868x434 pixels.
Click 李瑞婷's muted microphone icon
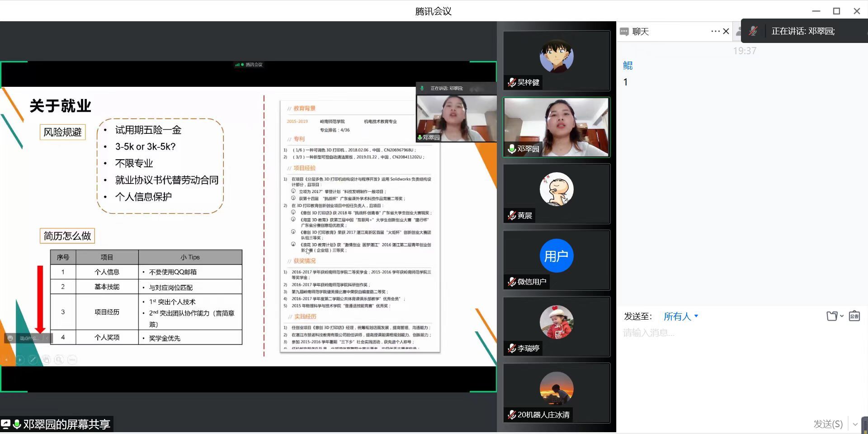(511, 349)
